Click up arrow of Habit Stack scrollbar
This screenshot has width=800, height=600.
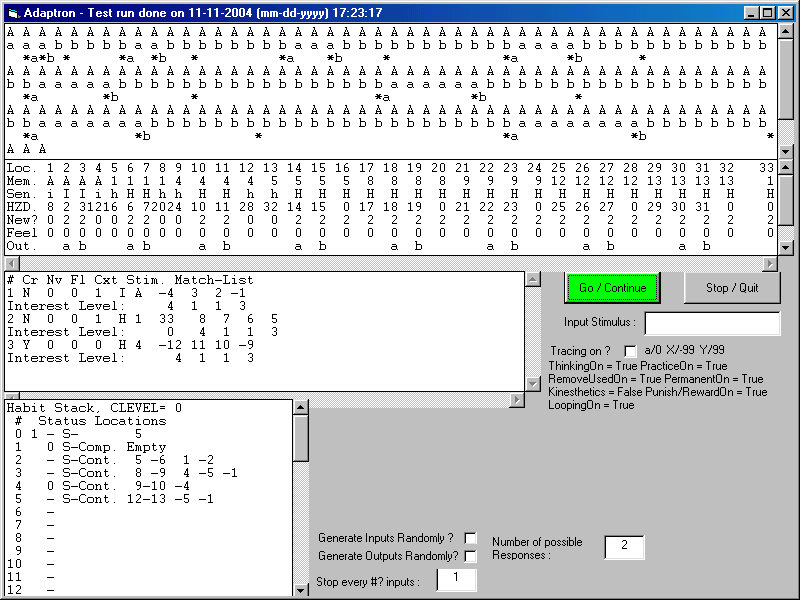[301, 407]
